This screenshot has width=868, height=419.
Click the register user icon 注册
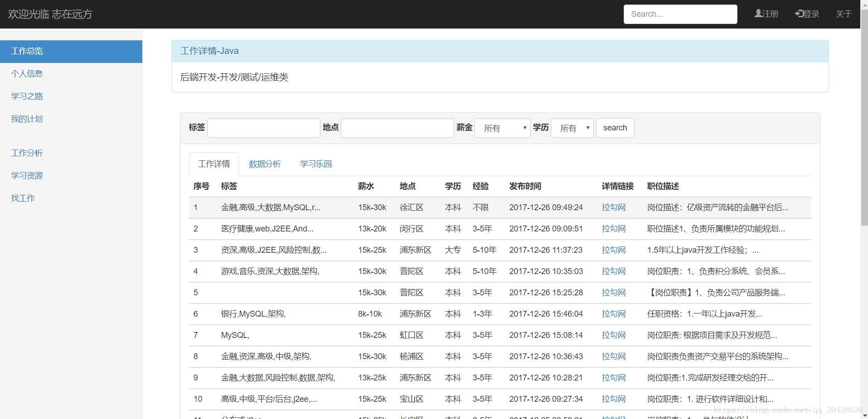758,14
